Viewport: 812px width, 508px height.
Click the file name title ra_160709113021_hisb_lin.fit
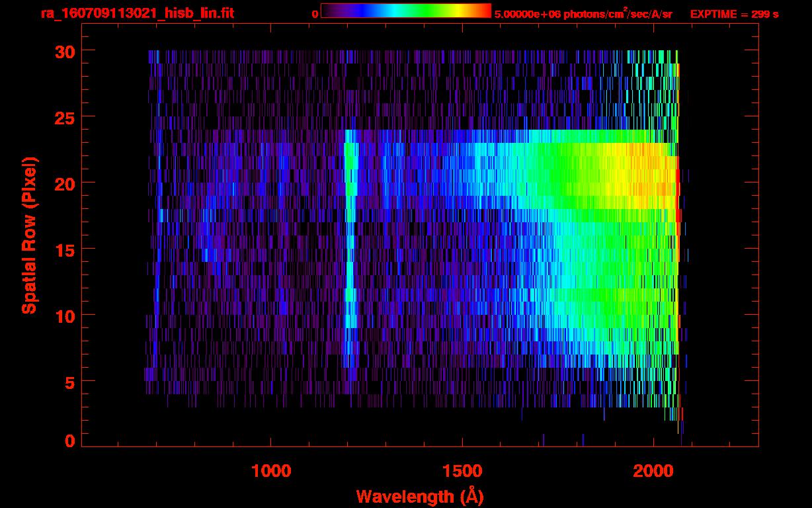(137, 13)
